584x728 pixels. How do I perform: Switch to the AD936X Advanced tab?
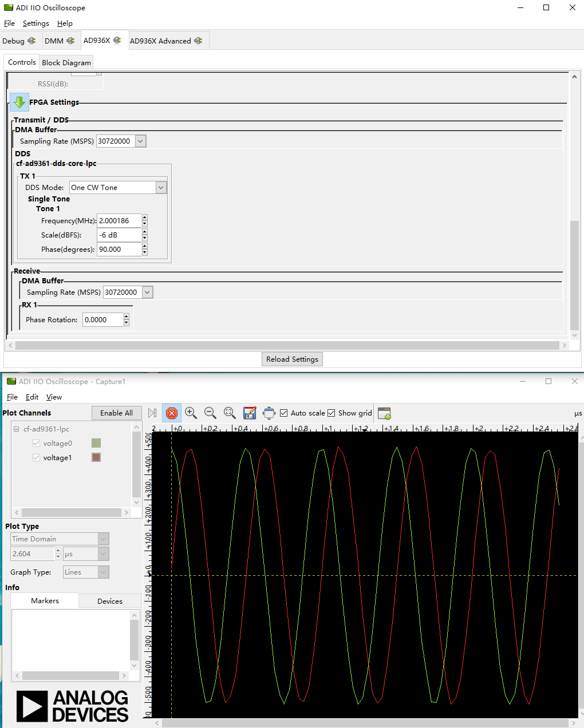click(x=166, y=41)
